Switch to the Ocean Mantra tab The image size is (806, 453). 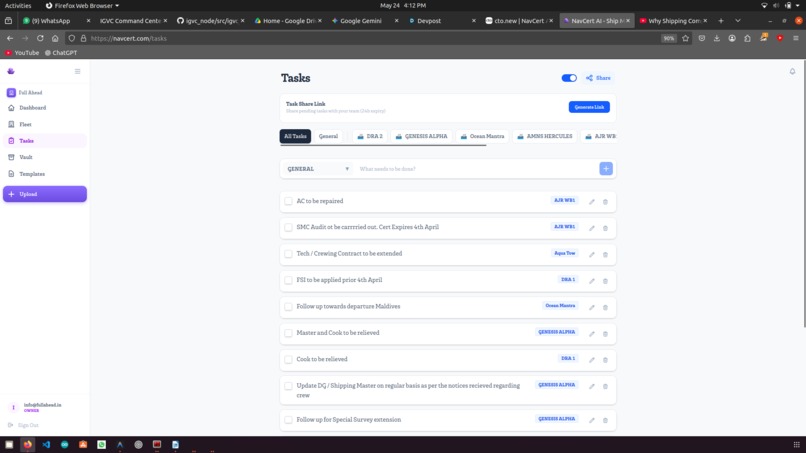[x=482, y=136]
